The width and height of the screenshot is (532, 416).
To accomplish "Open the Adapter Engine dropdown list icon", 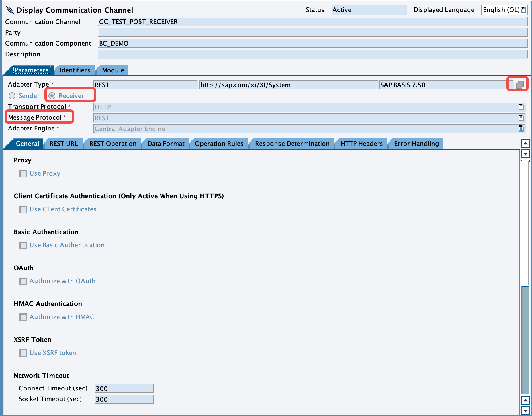I will [521, 129].
